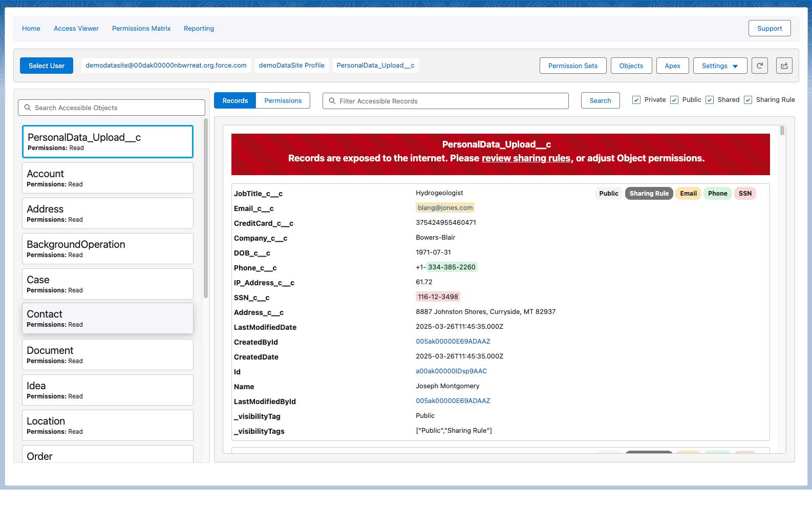
Task: Click the Phone tag badge
Action: click(717, 194)
